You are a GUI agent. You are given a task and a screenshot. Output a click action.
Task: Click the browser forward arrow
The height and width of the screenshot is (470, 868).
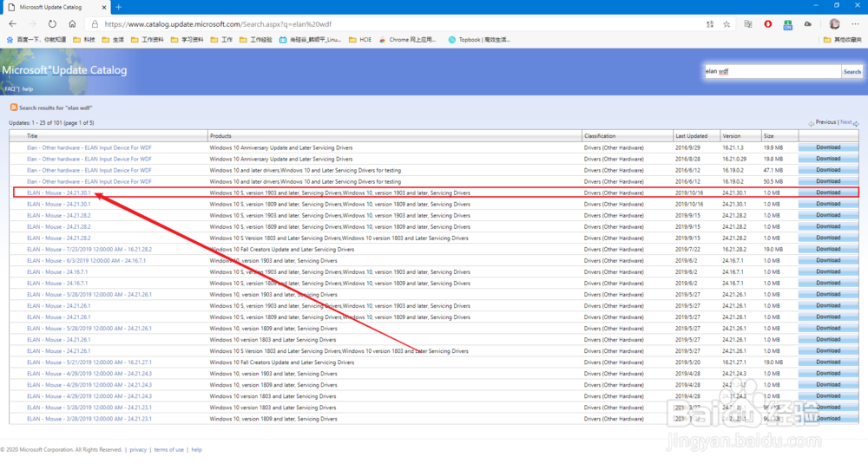[x=32, y=23]
